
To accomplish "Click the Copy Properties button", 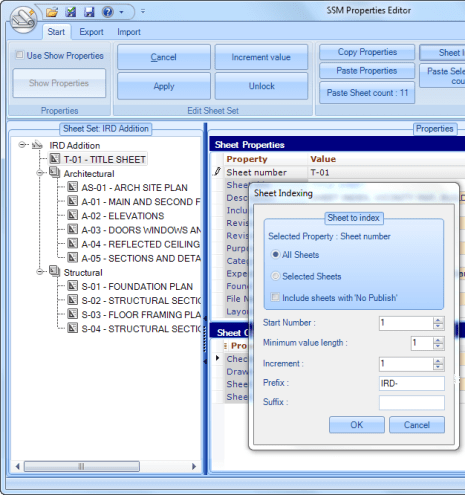I will [x=367, y=52].
